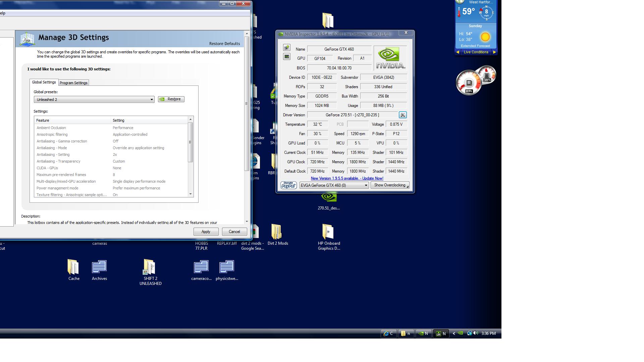Viewport: 644px width, 362px height.
Task: Open the hardware monitor graph icon in NVIDIA Inspector
Action: [286, 57]
